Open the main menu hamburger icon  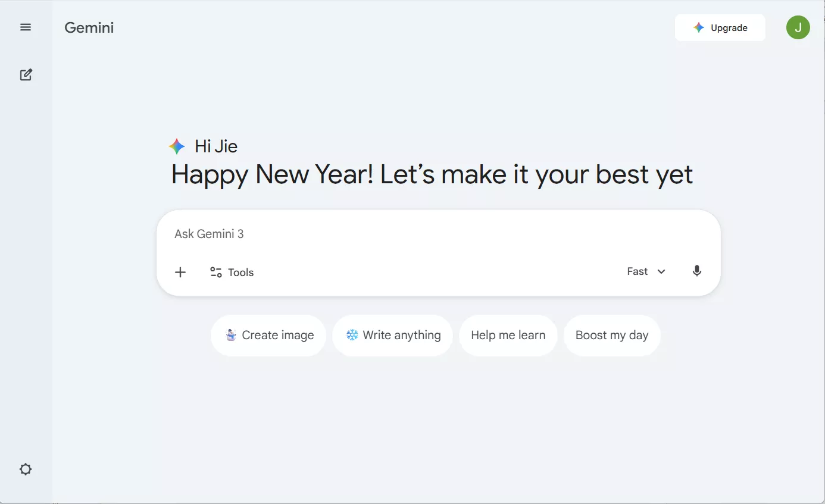click(26, 27)
